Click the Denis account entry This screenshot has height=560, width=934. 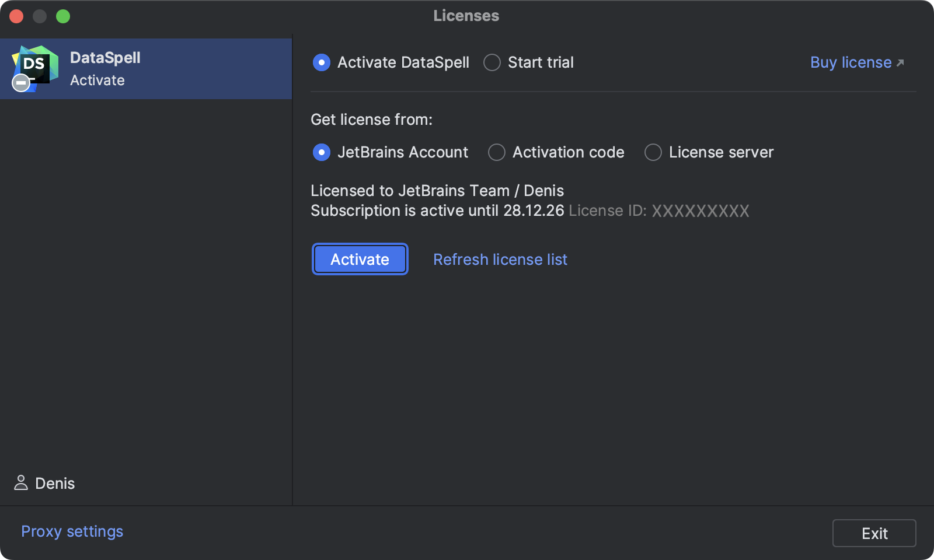coord(54,483)
